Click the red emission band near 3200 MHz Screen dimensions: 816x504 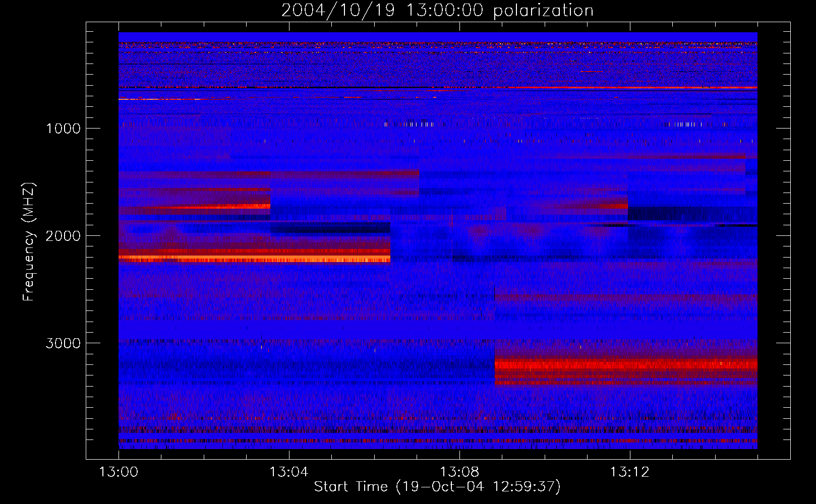pyautogui.click(x=626, y=364)
